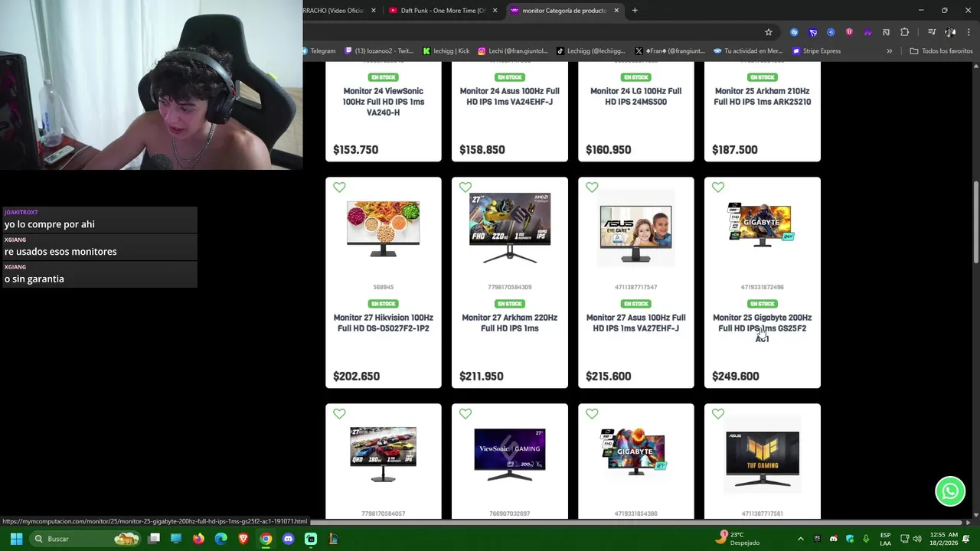Open Telegram bookmark

coord(319,51)
